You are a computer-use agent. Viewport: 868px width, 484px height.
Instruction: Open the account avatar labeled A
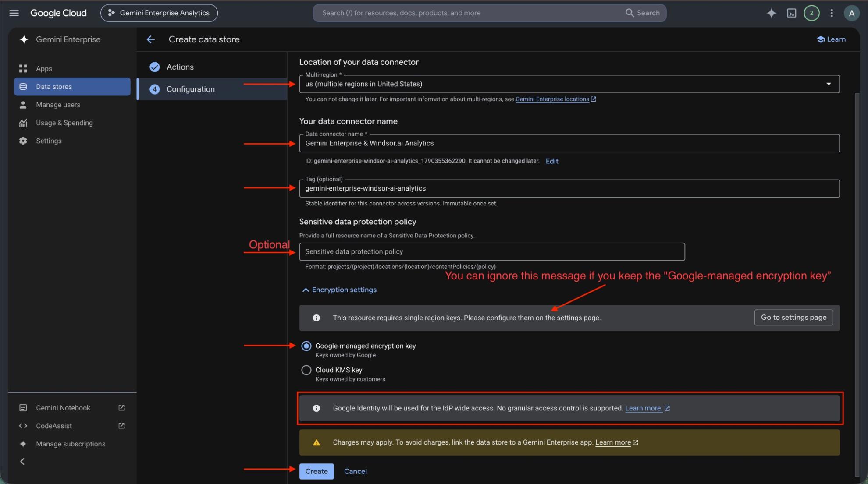851,13
